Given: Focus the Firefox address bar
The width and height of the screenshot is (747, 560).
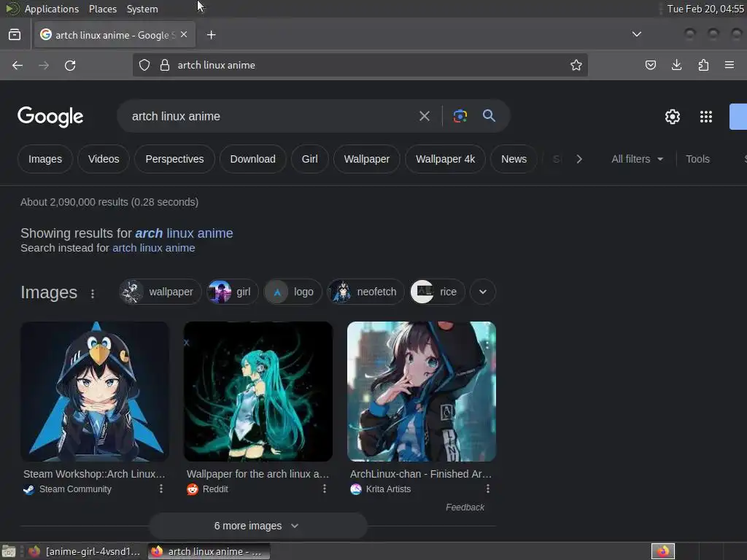Looking at the screenshot, I should [360, 65].
